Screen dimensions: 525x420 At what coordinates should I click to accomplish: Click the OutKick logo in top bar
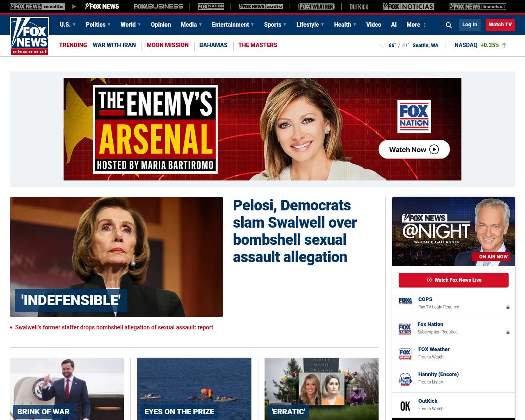[x=359, y=7]
